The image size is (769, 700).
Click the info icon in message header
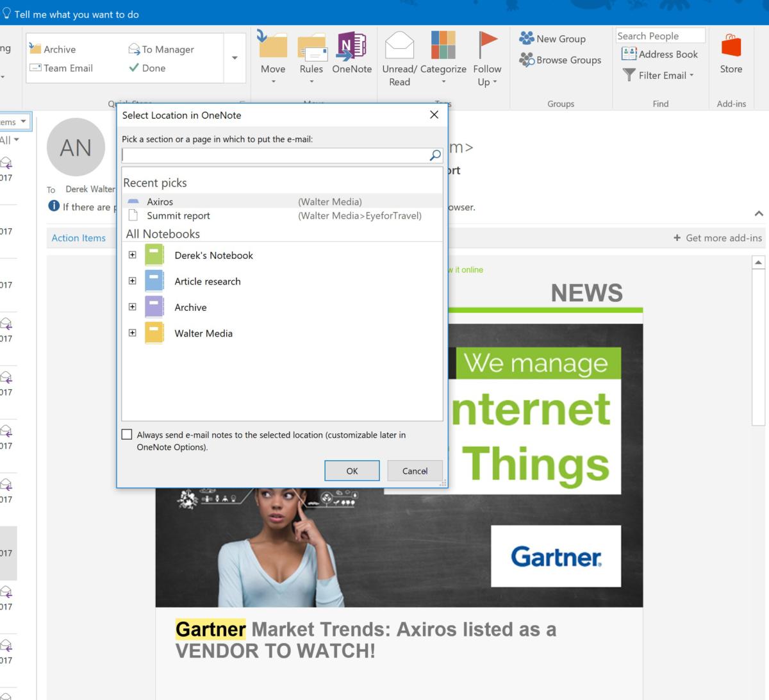pyautogui.click(x=54, y=206)
